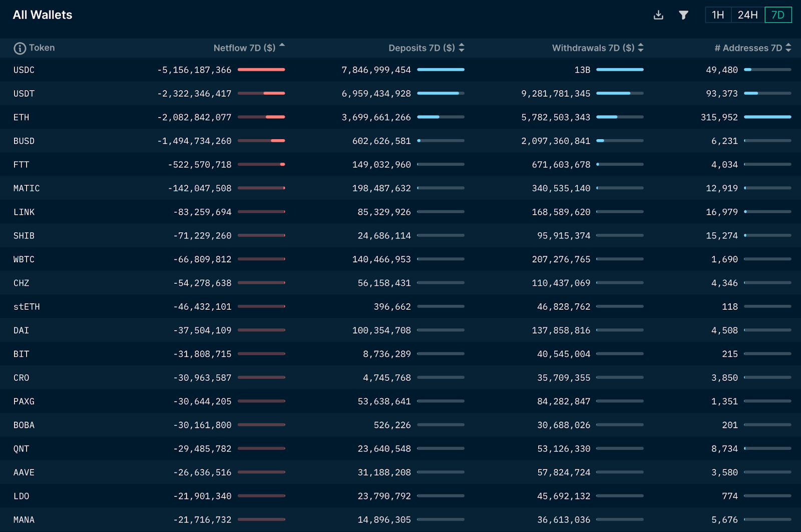
Task: Click PAXG netflow value -30,644,205
Action: [202, 401]
